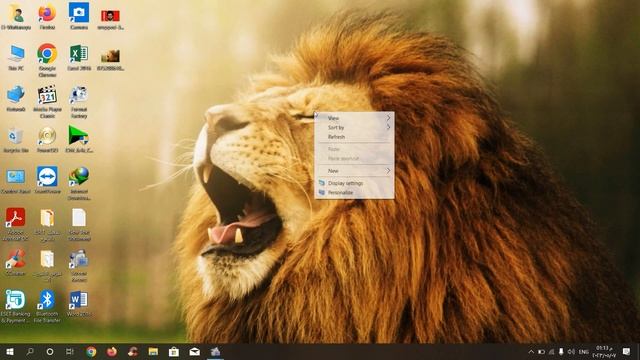640x360 pixels.
Task: Launch the gold disc PowerISO shortcut
Action: pos(47,140)
